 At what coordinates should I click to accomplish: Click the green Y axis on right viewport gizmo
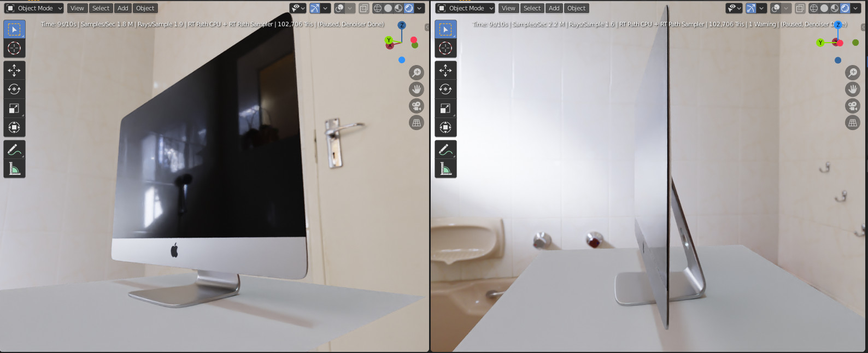point(820,43)
